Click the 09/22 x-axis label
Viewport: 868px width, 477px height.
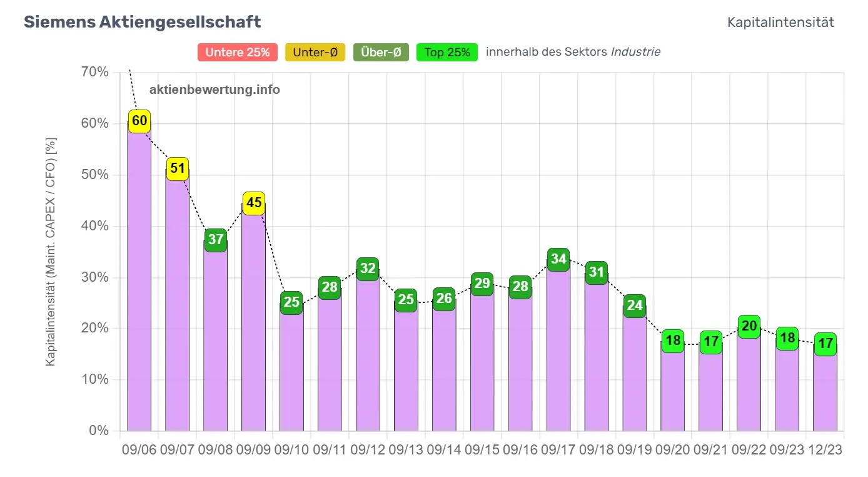pos(749,449)
